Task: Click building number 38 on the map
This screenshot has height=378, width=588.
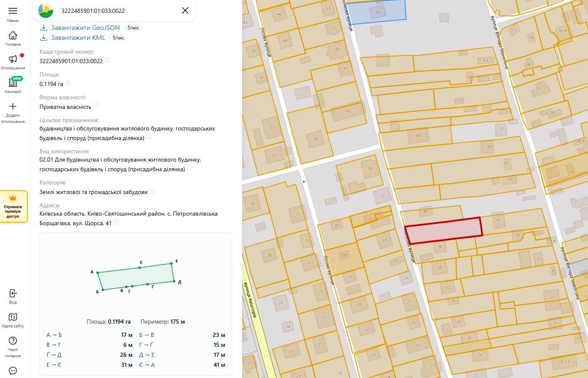Action: click(315, 139)
